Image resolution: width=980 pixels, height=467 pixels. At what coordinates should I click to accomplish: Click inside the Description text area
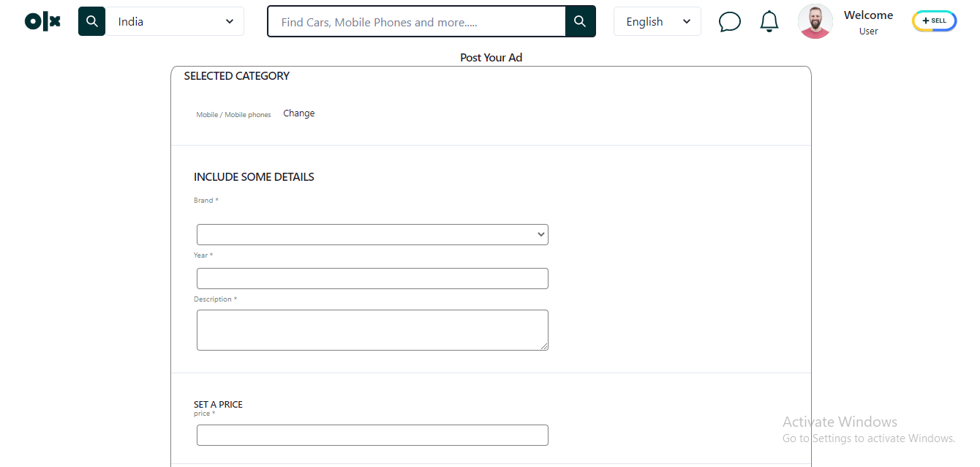372,329
